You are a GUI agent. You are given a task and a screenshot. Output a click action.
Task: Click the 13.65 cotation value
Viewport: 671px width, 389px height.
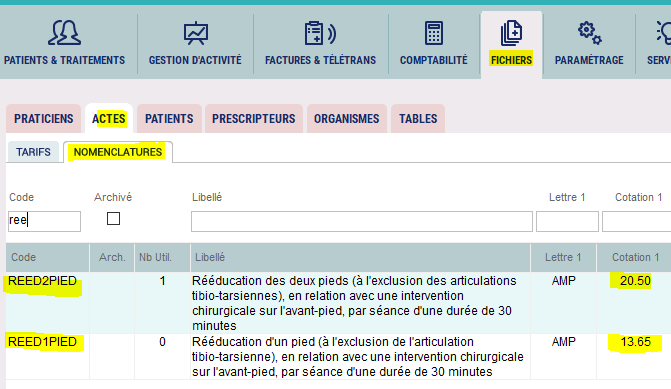pyautogui.click(x=635, y=342)
